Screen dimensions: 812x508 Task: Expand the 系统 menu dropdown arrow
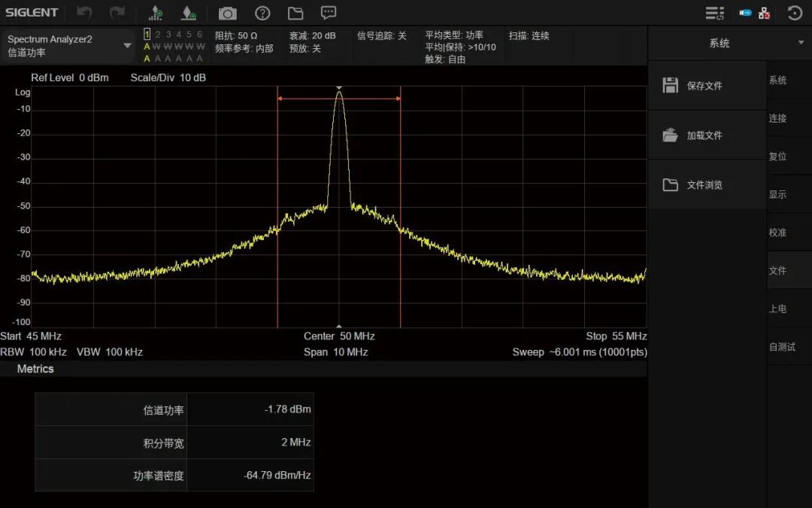(801, 42)
